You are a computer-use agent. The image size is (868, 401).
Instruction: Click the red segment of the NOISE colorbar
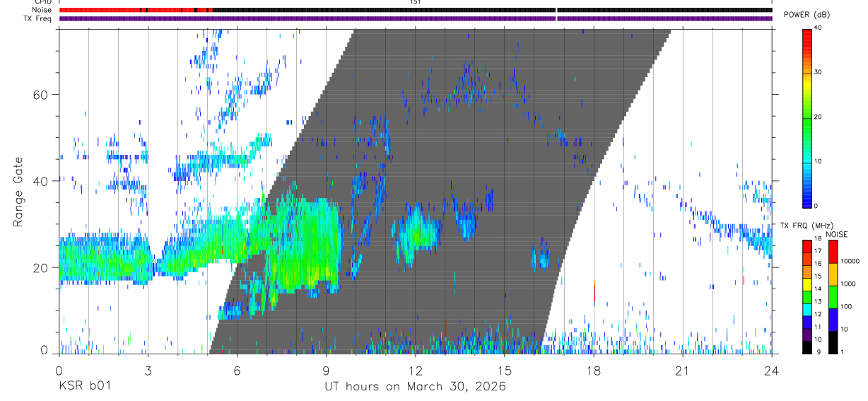(x=833, y=252)
